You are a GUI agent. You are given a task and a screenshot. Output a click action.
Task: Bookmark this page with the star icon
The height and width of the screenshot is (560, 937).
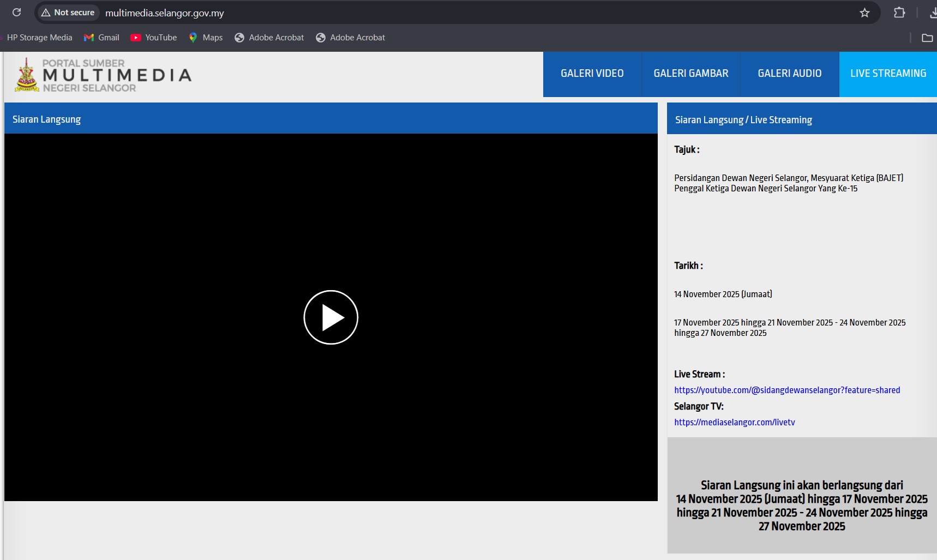864,13
